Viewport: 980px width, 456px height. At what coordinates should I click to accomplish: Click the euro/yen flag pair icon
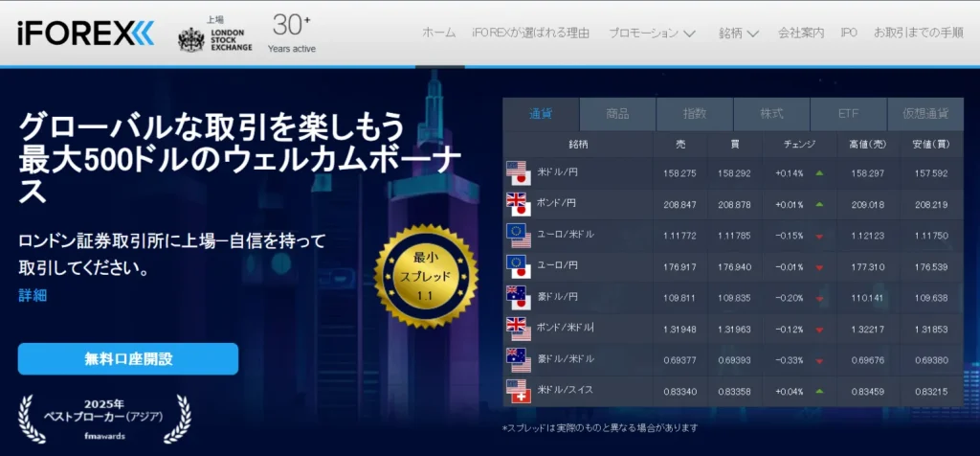pos(518,267)
